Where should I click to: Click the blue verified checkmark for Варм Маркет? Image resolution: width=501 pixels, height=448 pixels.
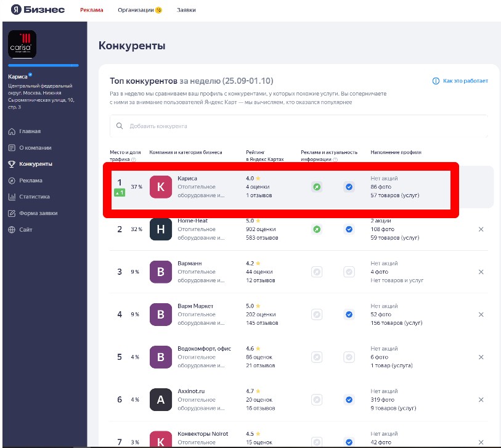[x=349, y=314]
